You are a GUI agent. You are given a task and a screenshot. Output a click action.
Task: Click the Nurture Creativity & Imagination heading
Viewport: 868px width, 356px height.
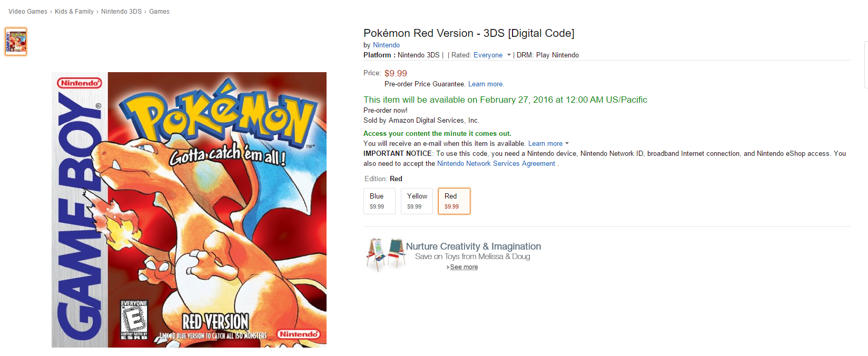pyautogui.click(x=473, y=246)
